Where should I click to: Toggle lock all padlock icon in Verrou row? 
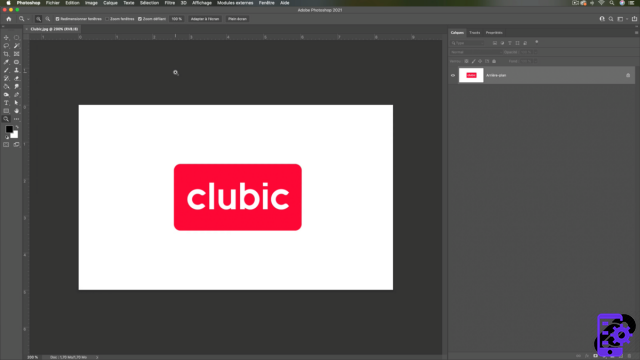click(494, 61)
